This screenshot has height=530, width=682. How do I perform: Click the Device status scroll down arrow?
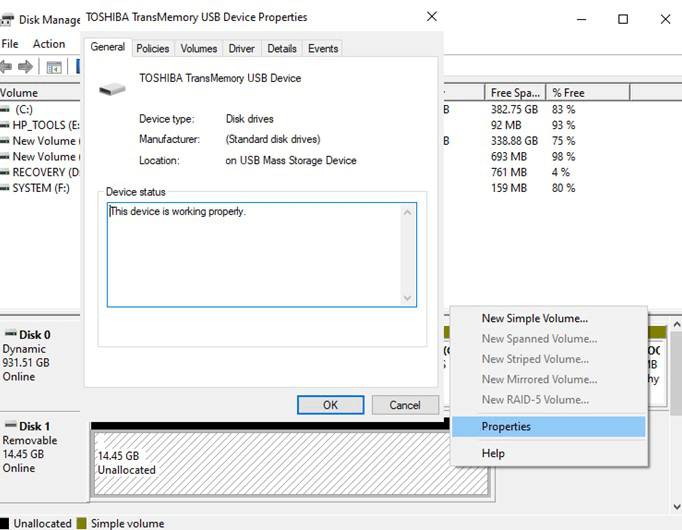tap(408, 298)
